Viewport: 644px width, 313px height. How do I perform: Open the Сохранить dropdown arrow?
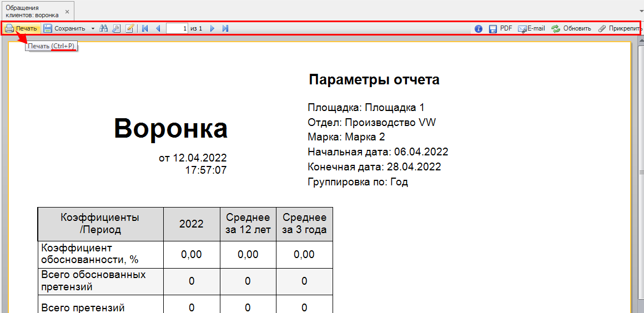click(x=93, y=28)
